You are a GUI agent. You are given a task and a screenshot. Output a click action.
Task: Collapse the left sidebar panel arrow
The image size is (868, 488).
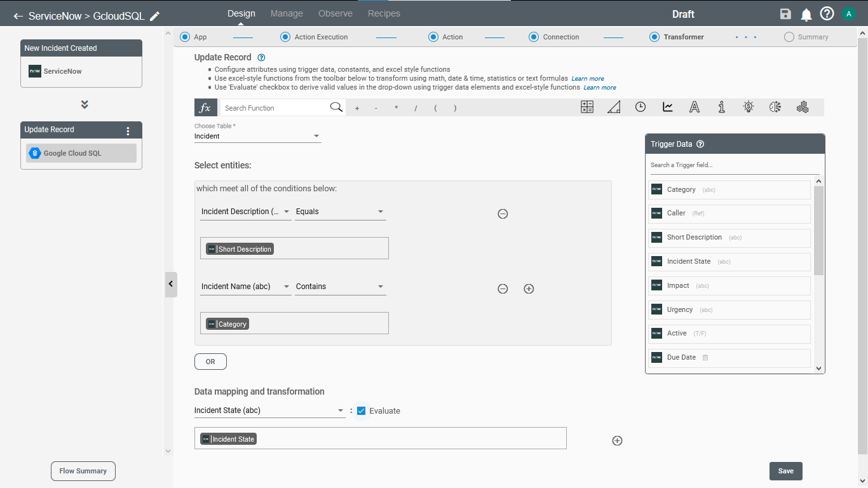(170, 285)
